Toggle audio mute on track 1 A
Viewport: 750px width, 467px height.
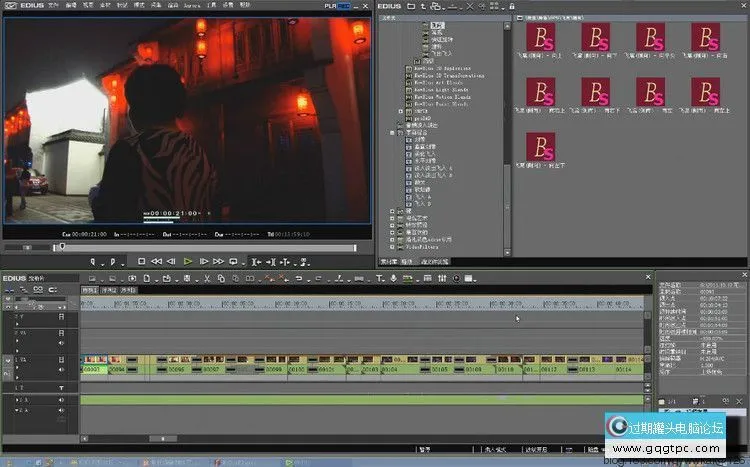pos(61,402)
